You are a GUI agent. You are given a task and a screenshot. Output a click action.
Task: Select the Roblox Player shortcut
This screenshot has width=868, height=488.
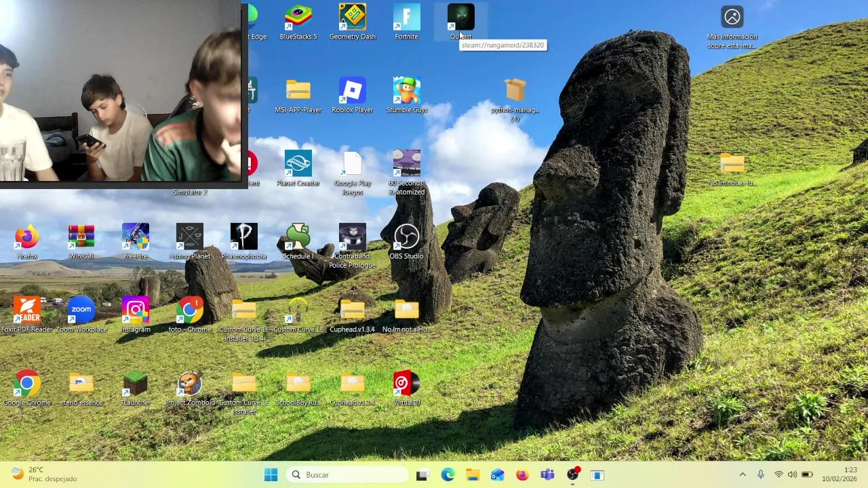coord(353,96)
